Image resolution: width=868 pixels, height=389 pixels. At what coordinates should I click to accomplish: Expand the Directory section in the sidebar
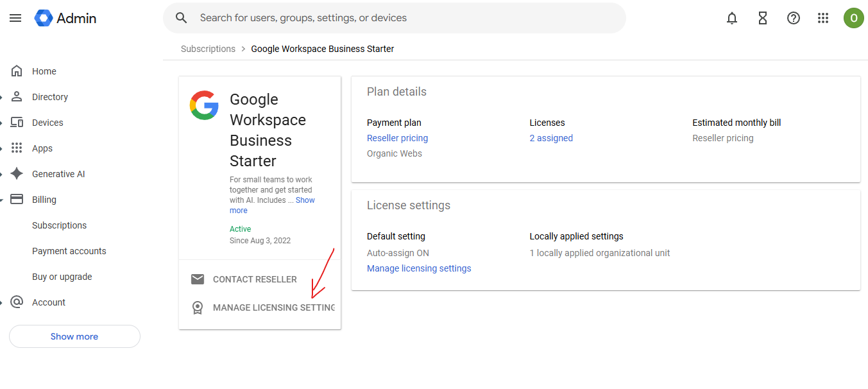click(x=49, y=97)
